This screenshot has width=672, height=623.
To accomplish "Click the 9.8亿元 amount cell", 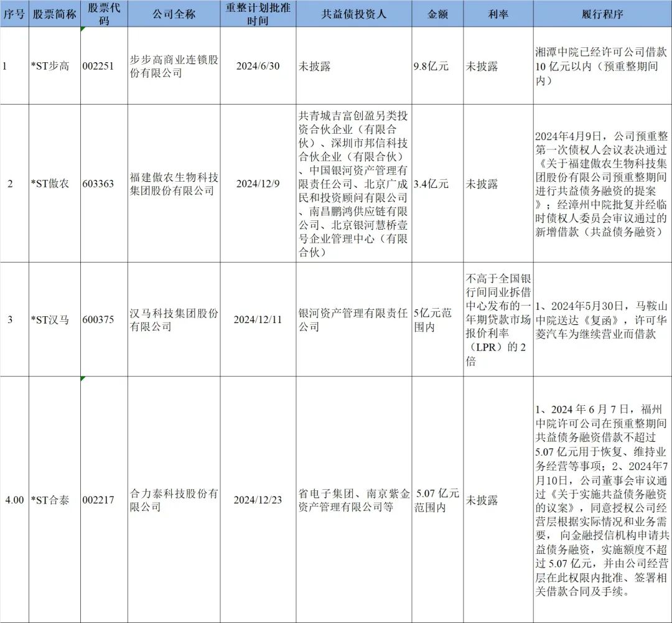I will pyautogui.click(x=437, y=65).
